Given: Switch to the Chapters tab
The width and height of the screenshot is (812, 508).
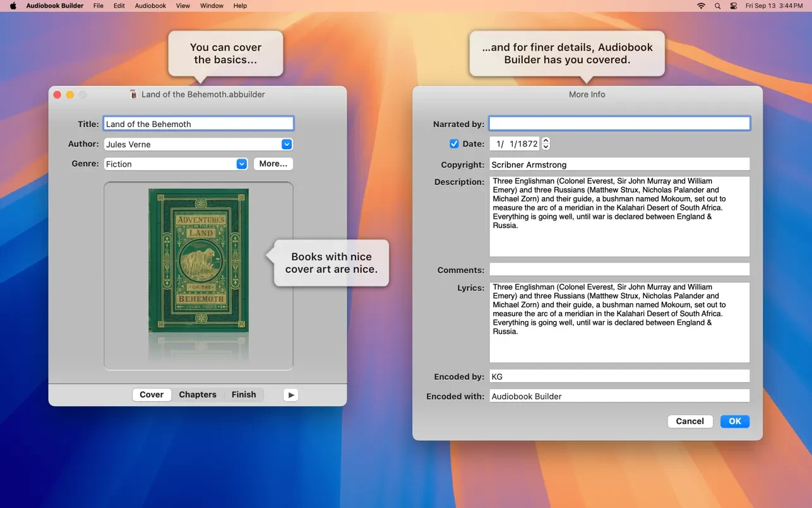Looking at the screenshot, I should coord(198,394).
